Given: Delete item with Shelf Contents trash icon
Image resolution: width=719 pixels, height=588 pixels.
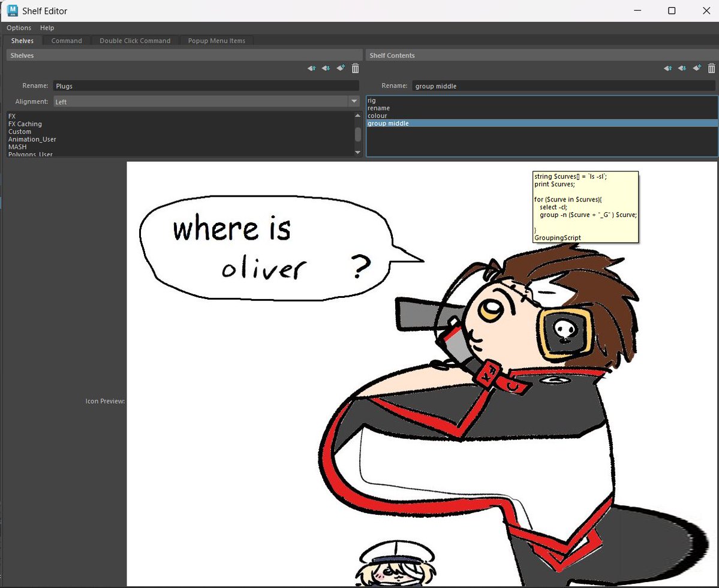Looking at the screenshot, I should point(711,68).
